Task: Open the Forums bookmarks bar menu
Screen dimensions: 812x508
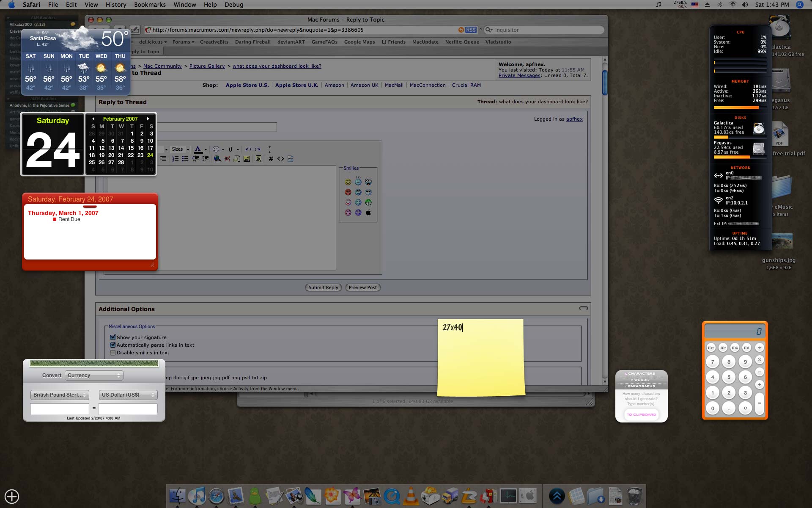Action: (183, 42)
